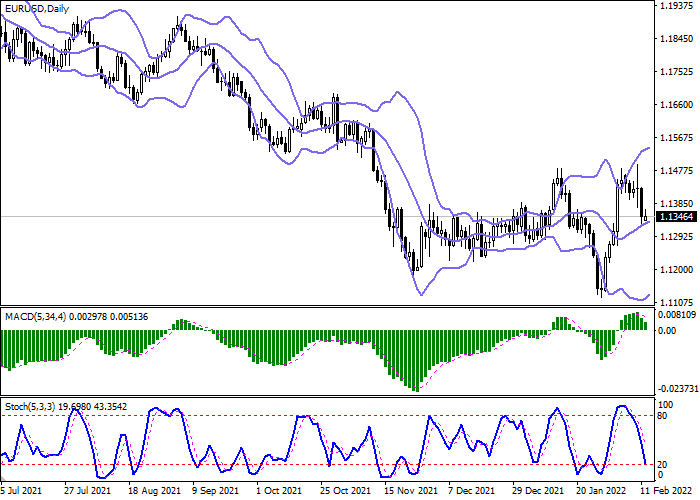The height and width of the screenshot is (500, 700).
Task: Click date label 5 Jul 2021
Action: pos(21,491)
